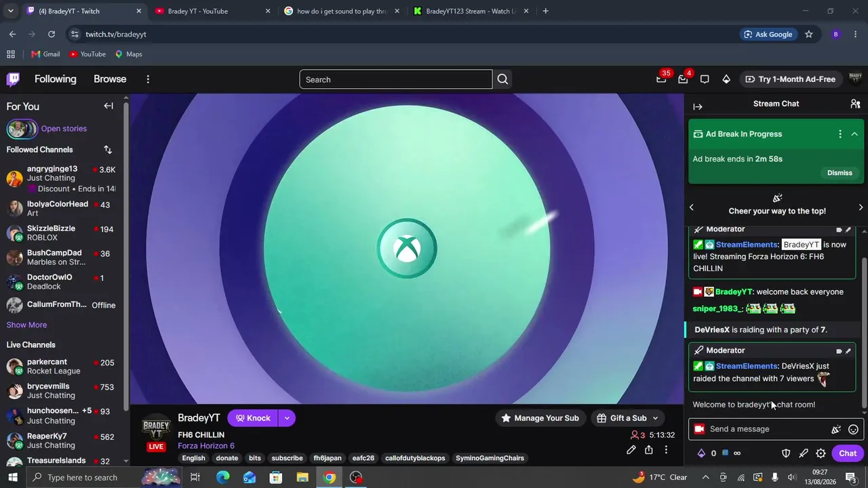Screen dimensions: 868x488
Task: Open parkercant Rocket League live channel
Action: pyautogui.click(x=61, y=367)
